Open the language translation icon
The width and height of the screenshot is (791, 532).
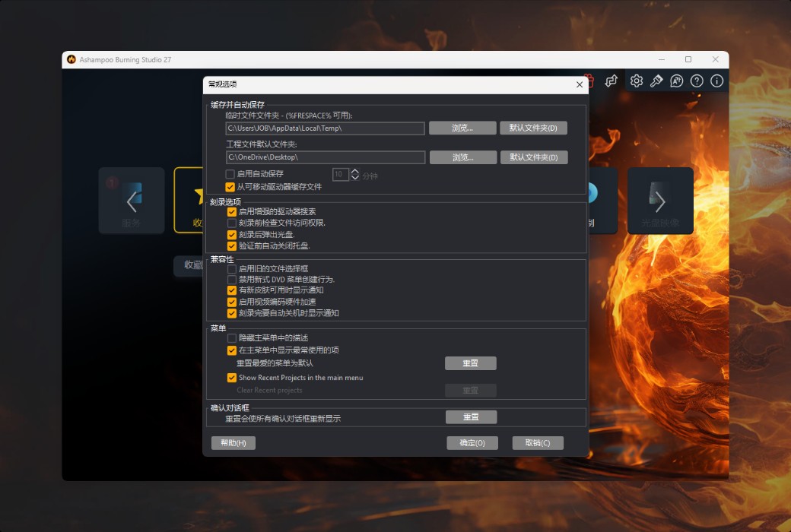676,81
